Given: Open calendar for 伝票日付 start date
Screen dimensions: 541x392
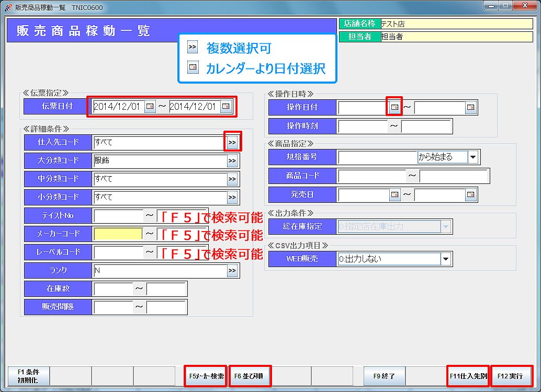Looking at the screenshot, I should click(150, 107).
